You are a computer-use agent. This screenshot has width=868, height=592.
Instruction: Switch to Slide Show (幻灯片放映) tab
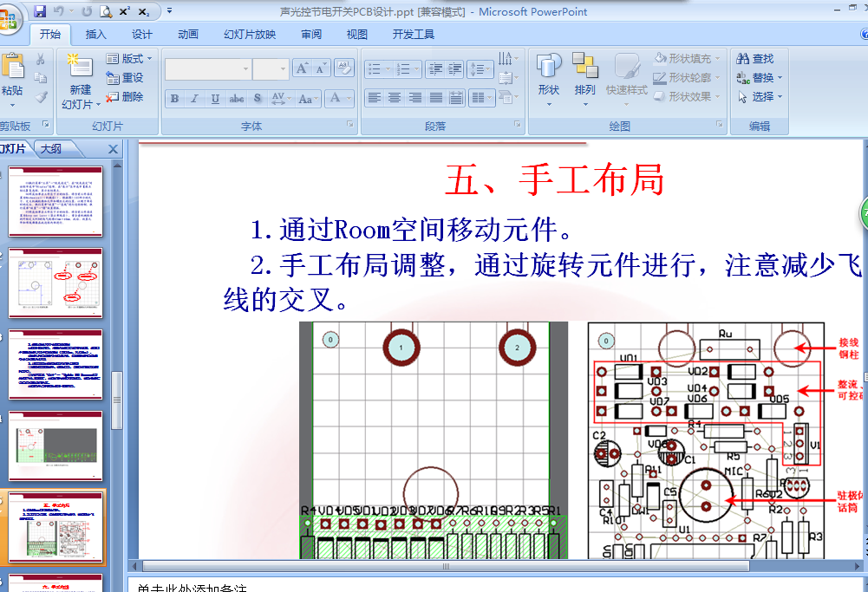[250, 35]
